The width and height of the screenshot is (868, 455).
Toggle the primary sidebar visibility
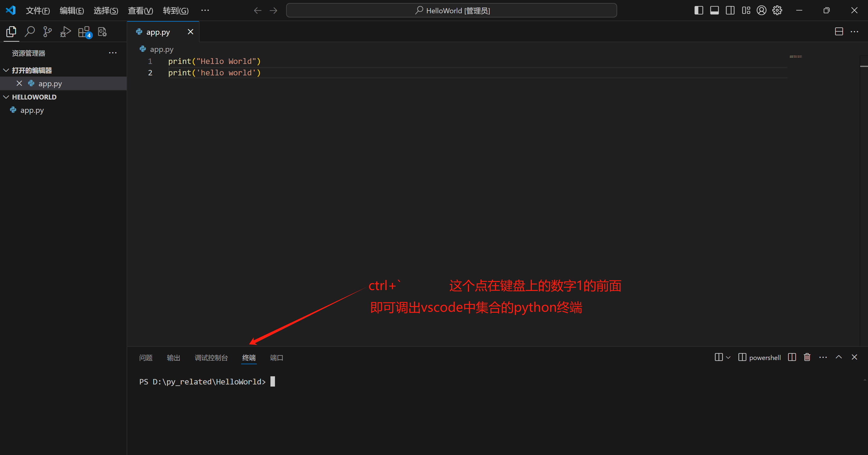(x=699, y=11)
